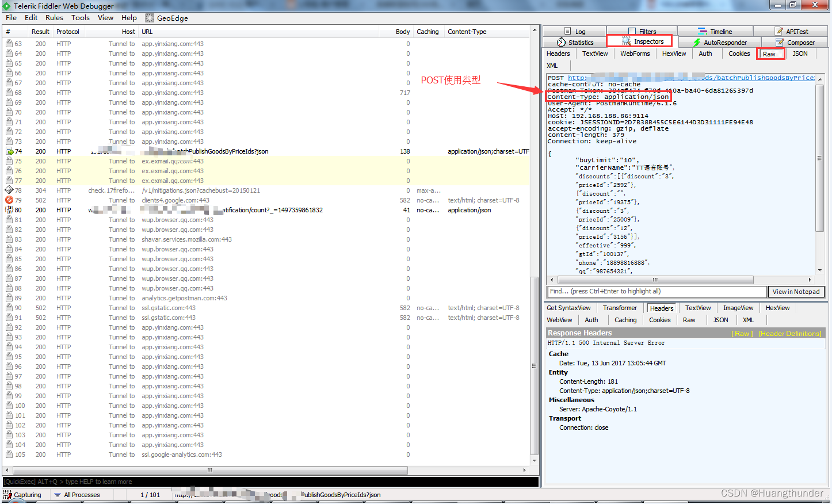Select the Inspectors tab
This screenshot has height=504, width=832.
[x=643, y=41]
